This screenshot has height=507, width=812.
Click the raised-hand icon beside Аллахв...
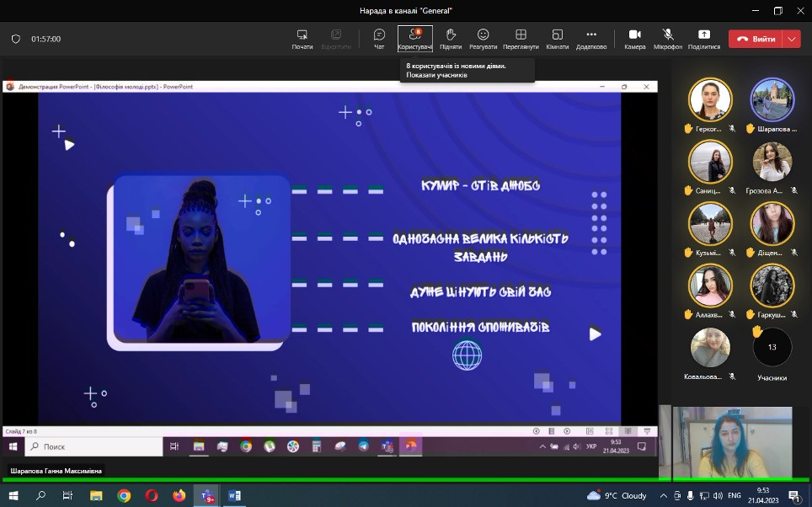tap(688, 314)
